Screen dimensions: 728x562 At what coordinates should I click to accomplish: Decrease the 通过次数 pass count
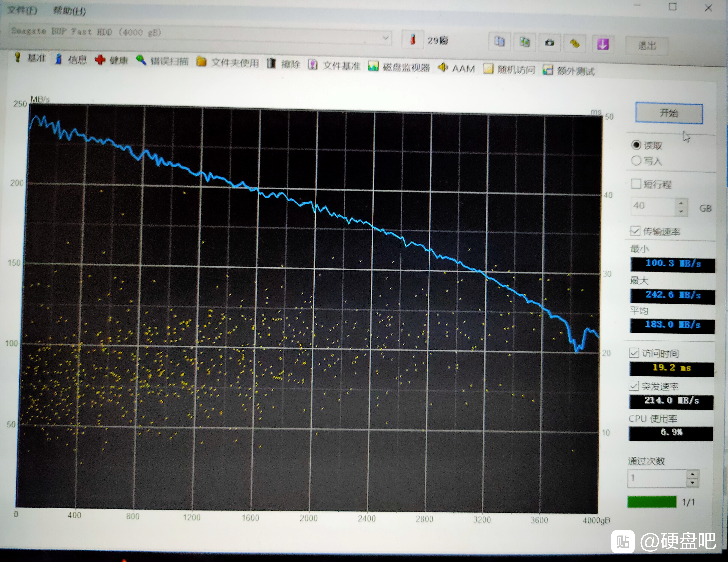[x=692, y=482]
